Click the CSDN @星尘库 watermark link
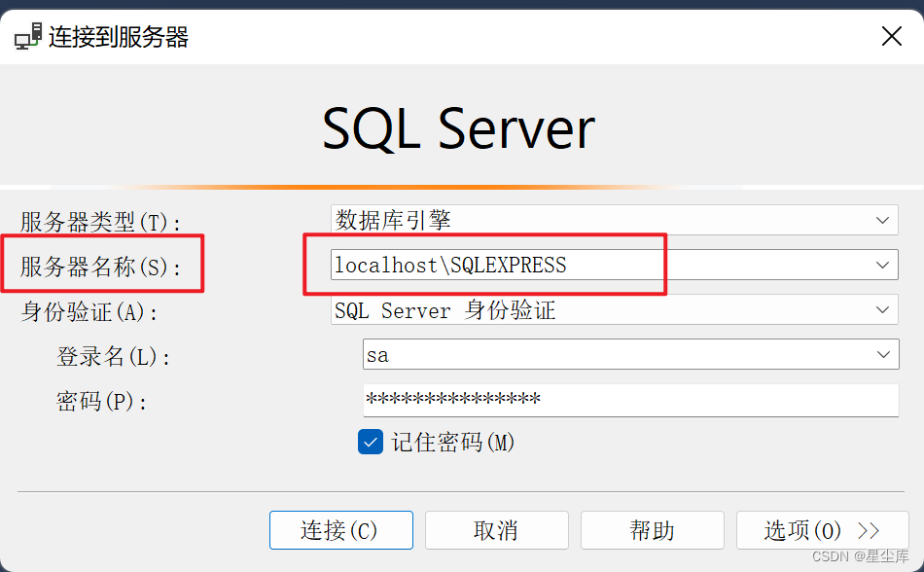The image size is (924, 572). point(864,557)
